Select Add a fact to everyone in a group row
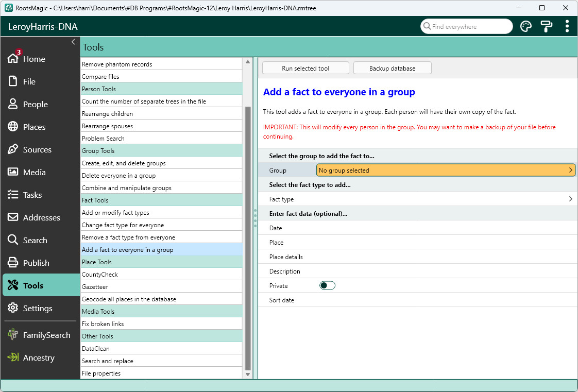 pos(161,249)
